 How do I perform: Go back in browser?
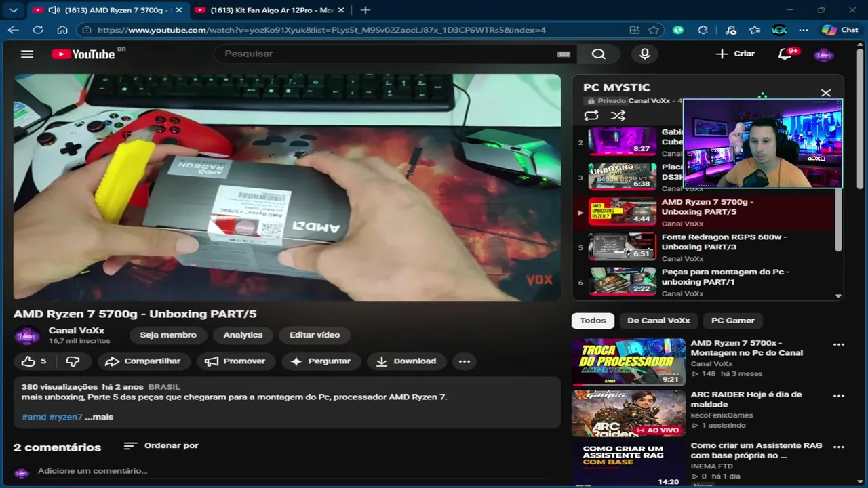point(14,30)
